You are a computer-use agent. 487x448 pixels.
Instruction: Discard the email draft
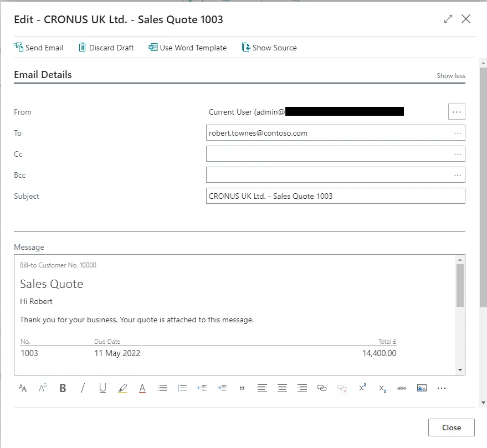coord(106,48)
